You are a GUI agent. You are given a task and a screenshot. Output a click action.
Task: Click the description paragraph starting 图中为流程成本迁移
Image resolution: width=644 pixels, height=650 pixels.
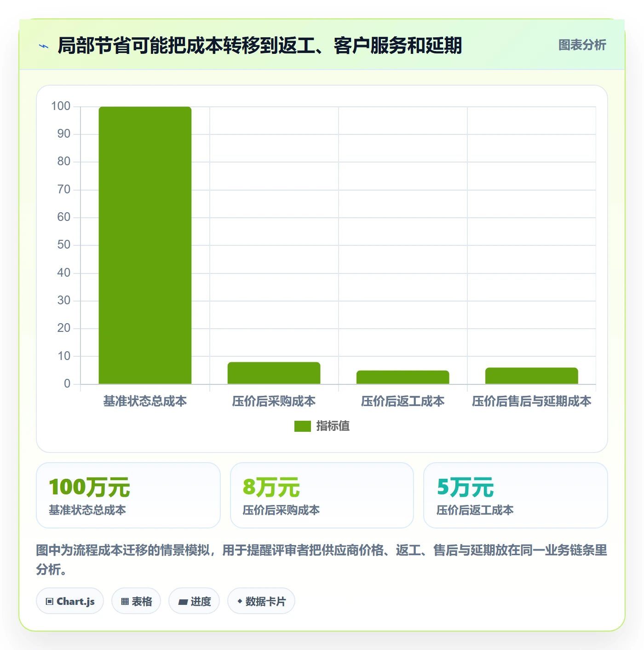(x=322, y=560)
